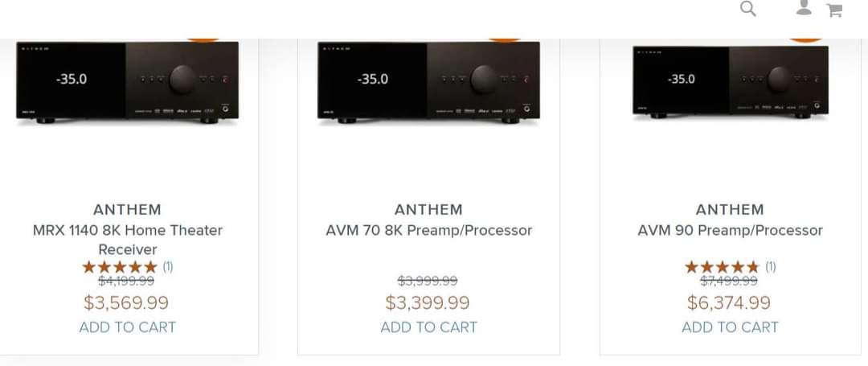Click the $3,399.99 sale price
868x366 pixels.
tap(428, 303)
